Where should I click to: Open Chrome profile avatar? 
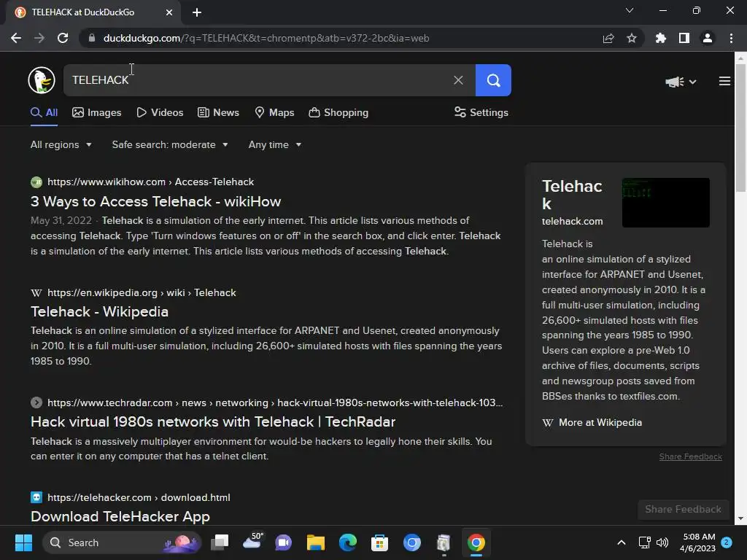pos(708,38)
